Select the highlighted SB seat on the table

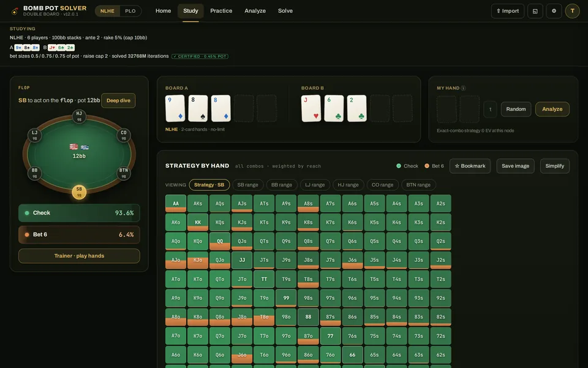(79, 192)
